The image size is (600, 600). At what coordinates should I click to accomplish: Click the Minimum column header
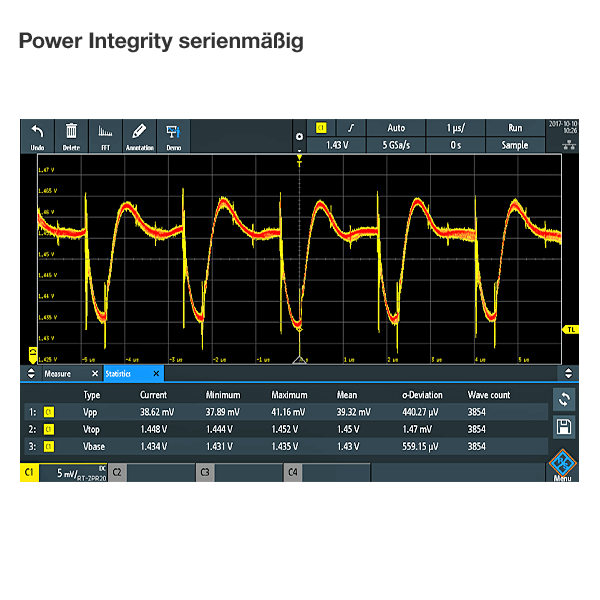(223, 395)
